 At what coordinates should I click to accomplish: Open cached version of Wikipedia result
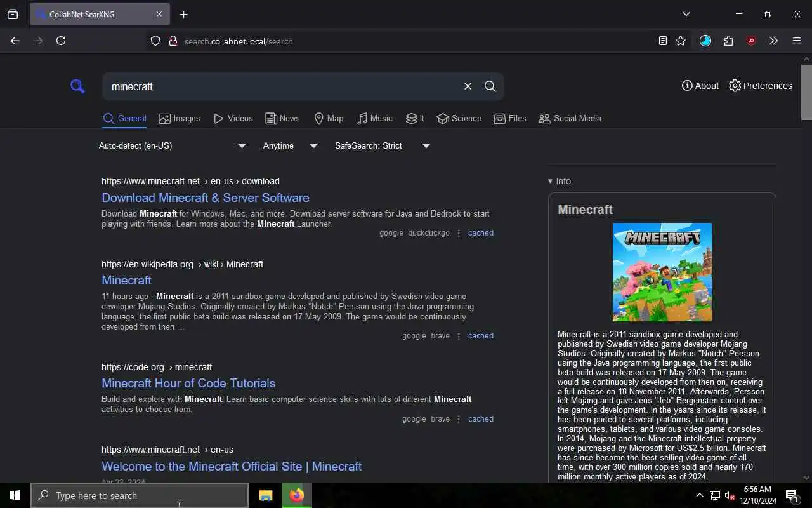(x=481, y=336)
